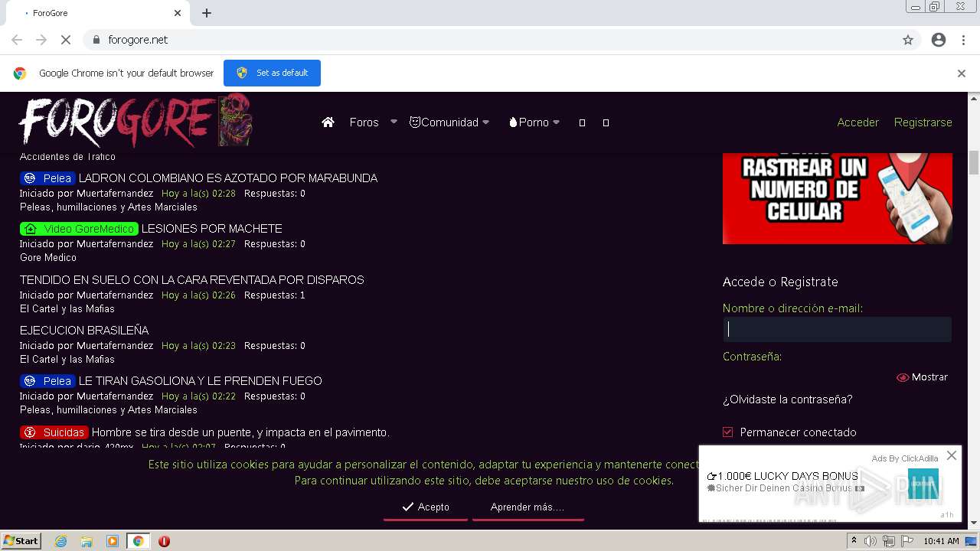Open the Porno menu
This screenshot has width=980, height=551.
pos(534,122)
